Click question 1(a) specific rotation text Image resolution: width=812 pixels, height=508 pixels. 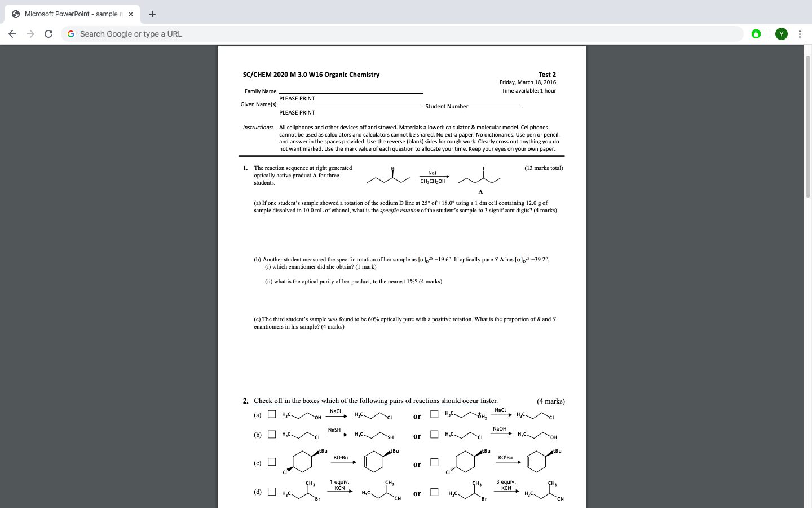point(405,207)
